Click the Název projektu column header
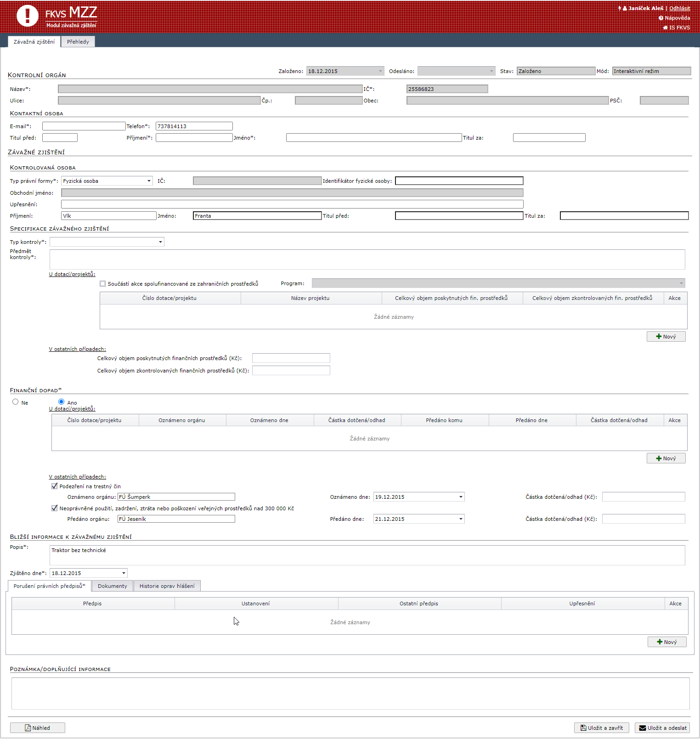The width and height of the screenshot is (700, 739). pos(311,298)
